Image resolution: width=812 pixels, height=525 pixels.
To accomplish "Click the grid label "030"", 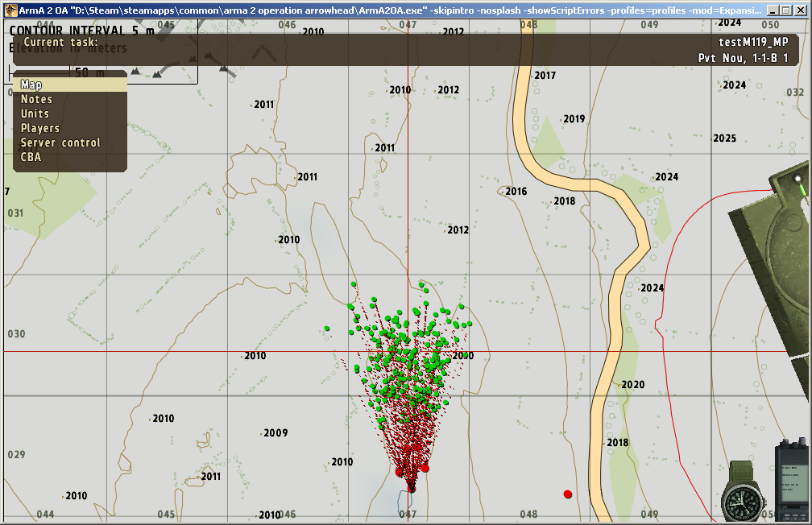I will pyautogui.click(x=16, y=334).
